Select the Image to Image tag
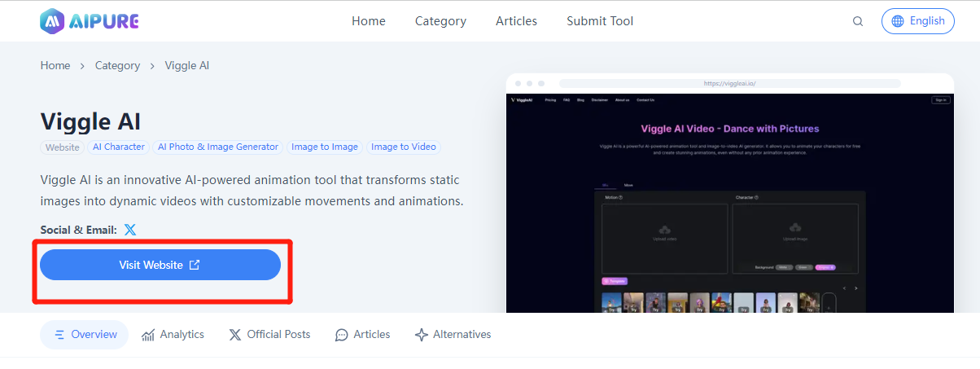 tap(325, 147)
